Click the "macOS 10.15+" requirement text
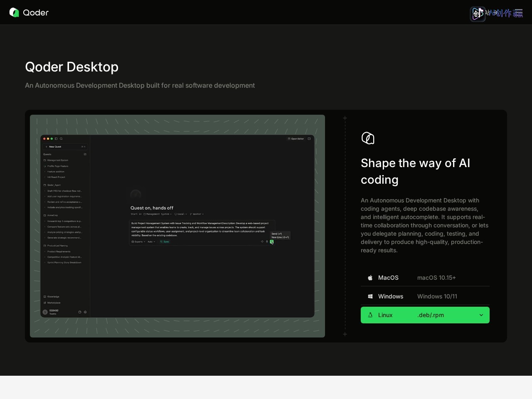The height and width of the screenshot is (399, 532). tap(436, 278)
